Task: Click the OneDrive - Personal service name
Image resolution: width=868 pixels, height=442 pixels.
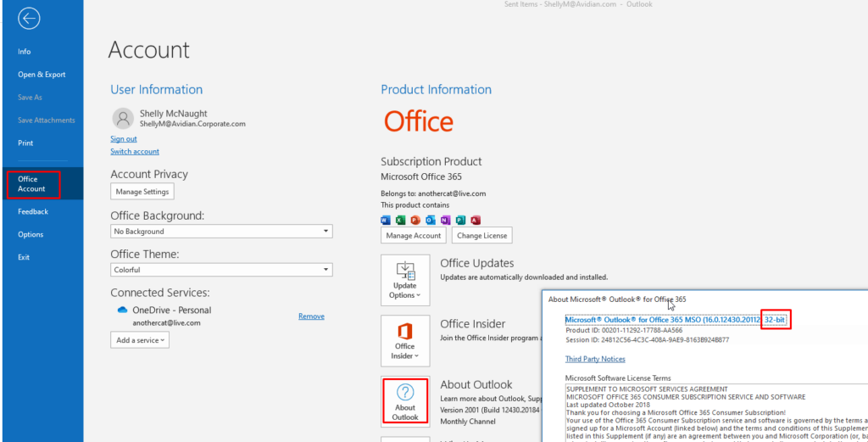Action: (171, 311)
